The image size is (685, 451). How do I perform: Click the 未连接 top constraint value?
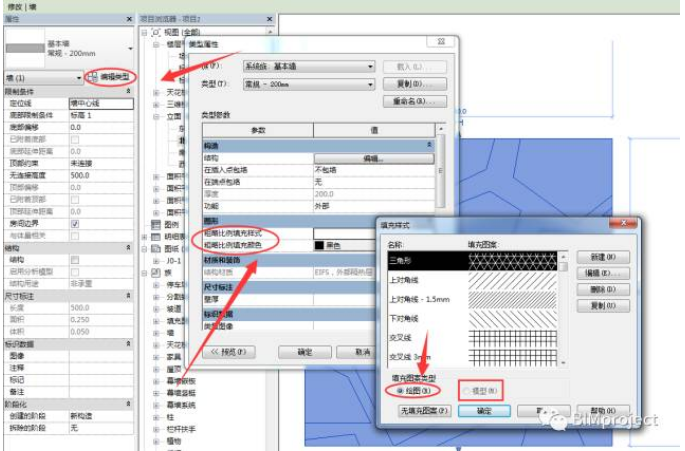101,163
